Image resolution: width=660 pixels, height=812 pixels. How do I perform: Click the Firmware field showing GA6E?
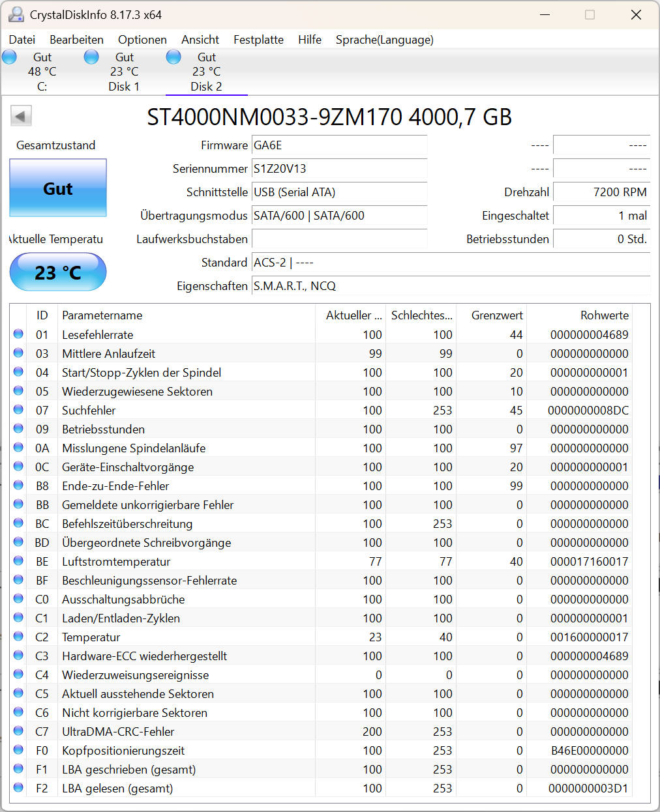(x=339, y=145)
